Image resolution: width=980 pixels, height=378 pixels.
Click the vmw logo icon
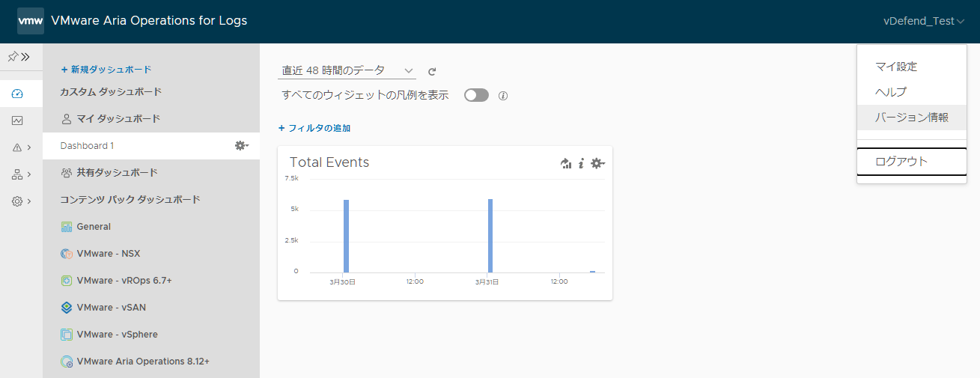(31, 21)
